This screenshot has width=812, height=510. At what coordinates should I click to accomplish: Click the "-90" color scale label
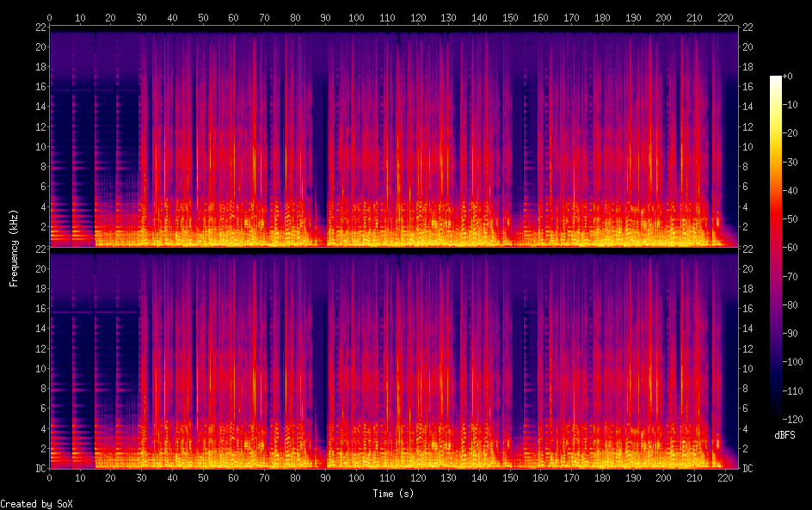(790, 334)
